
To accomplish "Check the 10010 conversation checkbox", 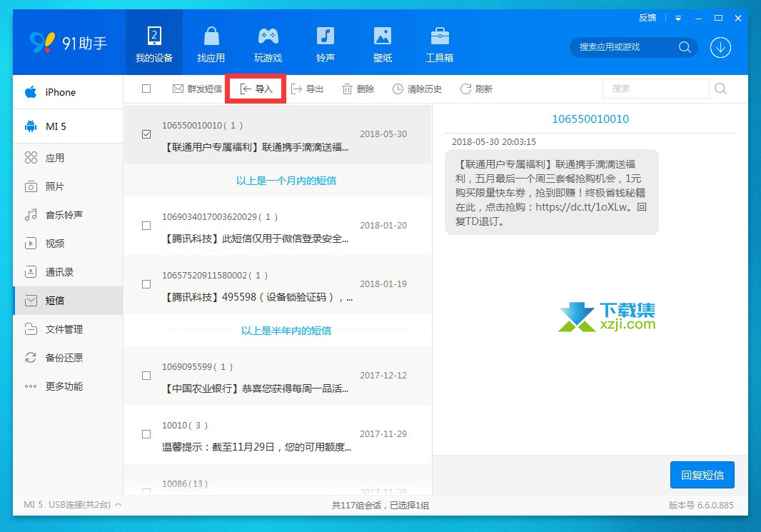I will (146, 434).
